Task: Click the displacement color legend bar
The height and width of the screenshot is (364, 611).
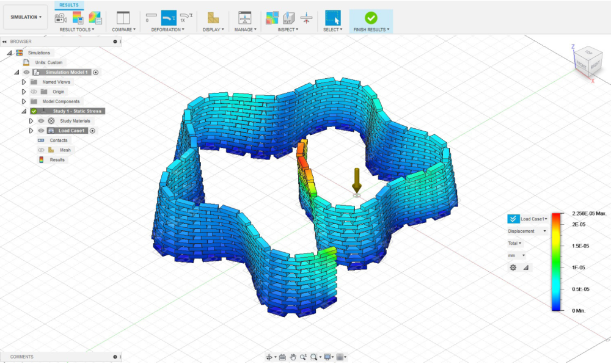Action: [x=556, y=261]
